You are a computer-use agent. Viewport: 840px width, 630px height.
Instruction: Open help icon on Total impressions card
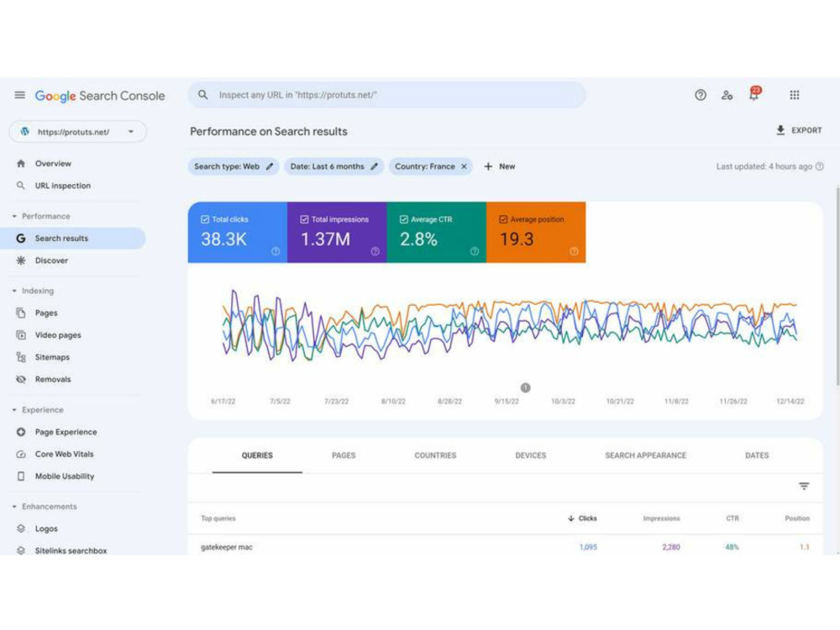375,251
